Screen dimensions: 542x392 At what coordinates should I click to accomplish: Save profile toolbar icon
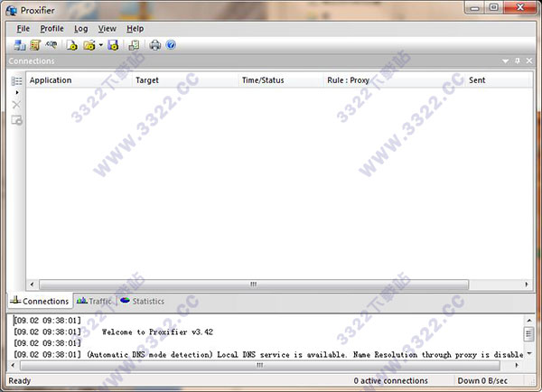[x=113, y=45]
